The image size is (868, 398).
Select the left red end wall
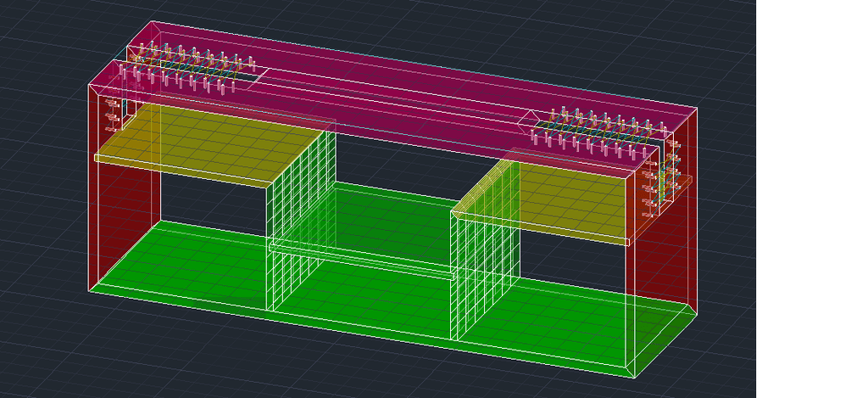[125, 183]
